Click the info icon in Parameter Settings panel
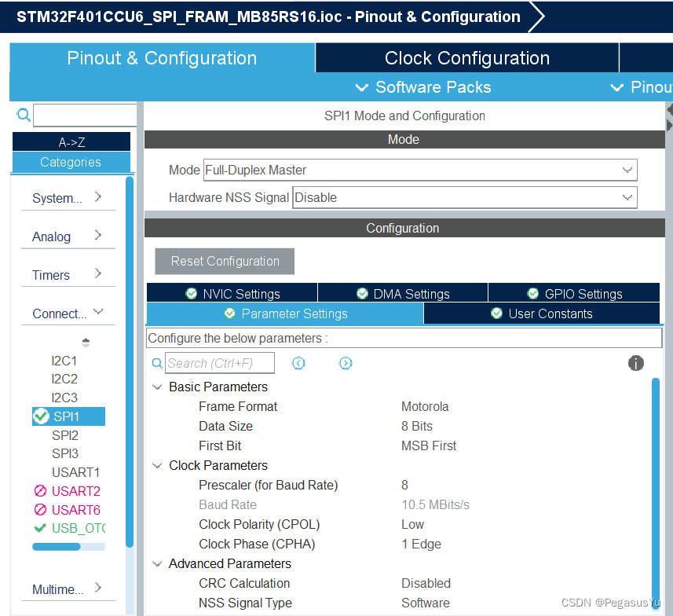Viewport: 673px width, 616px height. [x=636, y=363]
